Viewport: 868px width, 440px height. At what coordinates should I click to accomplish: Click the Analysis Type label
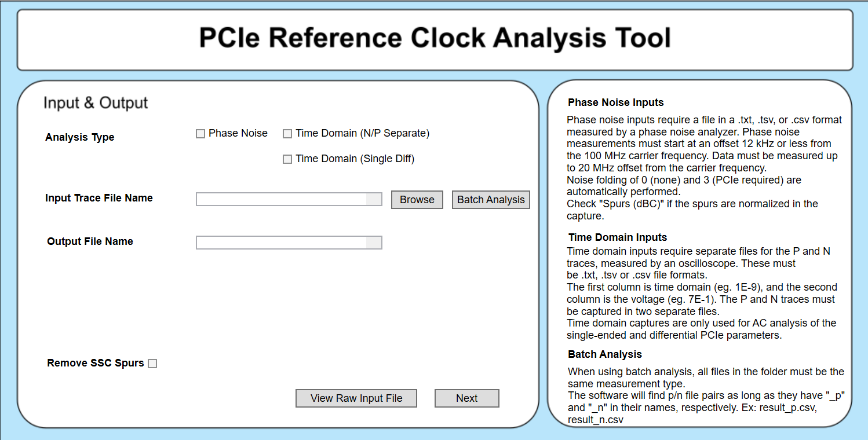[80, 137]
